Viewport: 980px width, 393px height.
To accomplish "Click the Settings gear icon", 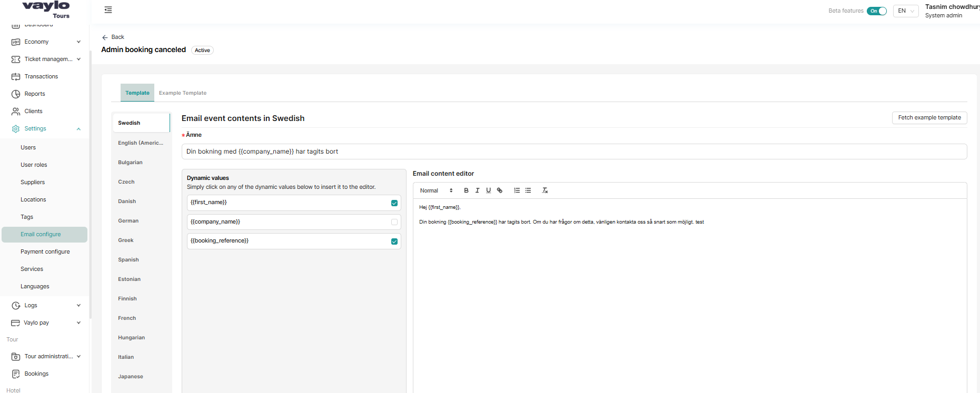I will (x=16, y=129).
